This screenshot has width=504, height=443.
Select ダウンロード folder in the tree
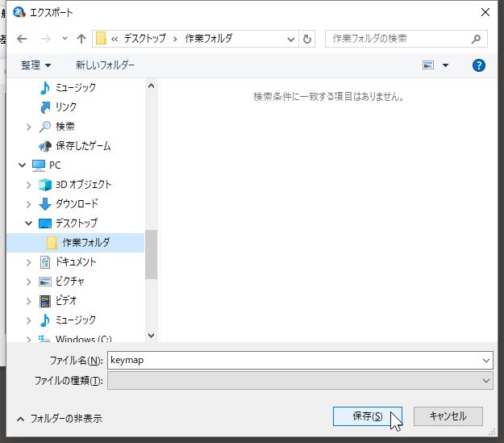tap(77, 204)
